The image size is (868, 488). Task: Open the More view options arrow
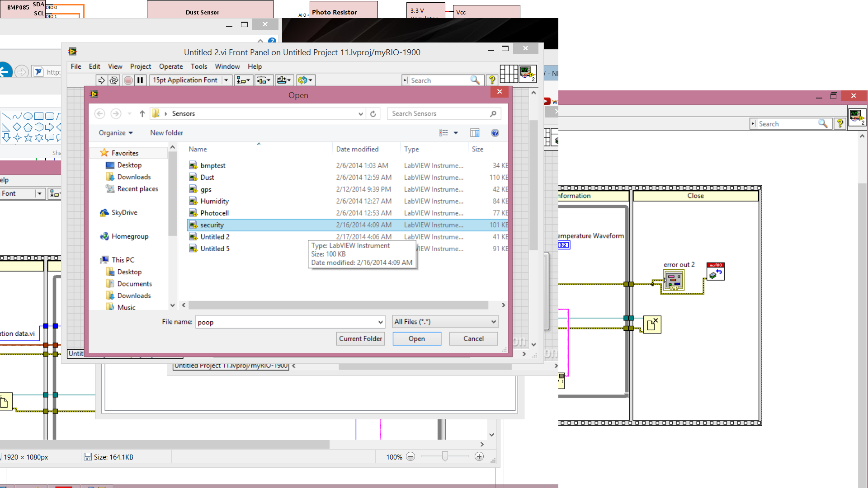(x=456, y=133)
